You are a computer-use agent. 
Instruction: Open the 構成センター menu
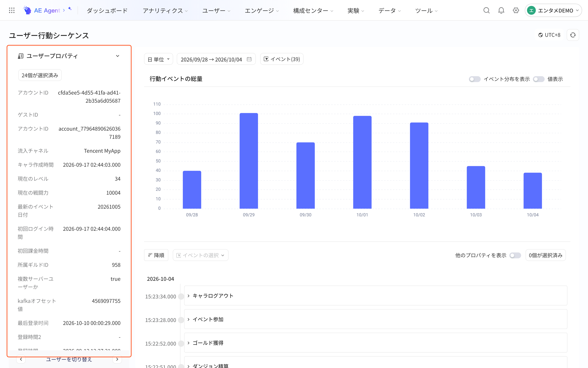point(313,10)
